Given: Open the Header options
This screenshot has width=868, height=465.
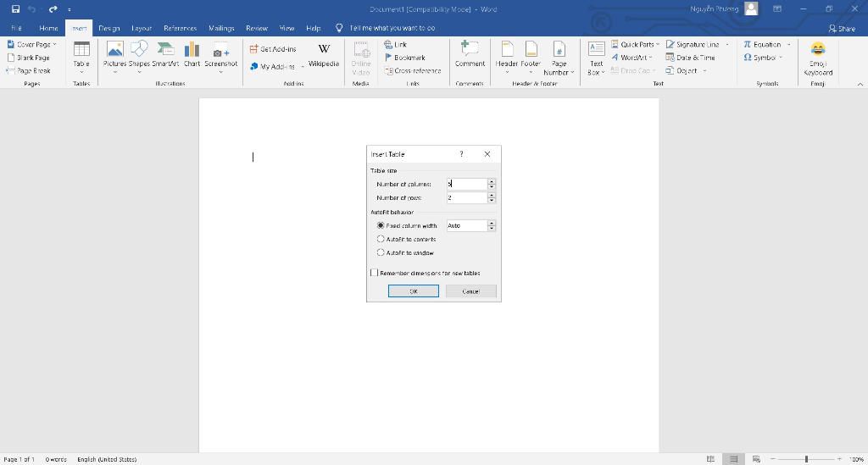Looking at the screenshot, I should tap(507, 58).
